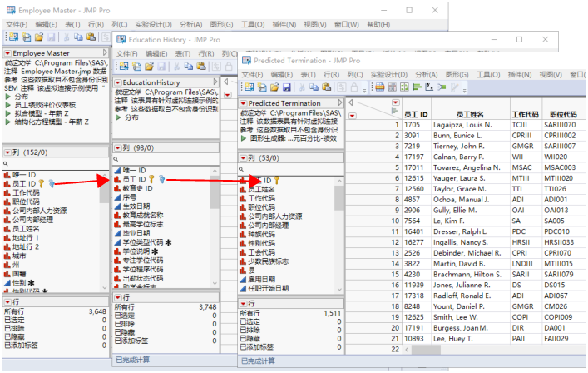Click New Data Table icon in Predicted Termination toolbar

pyautogui.click(x=250, y=87)
